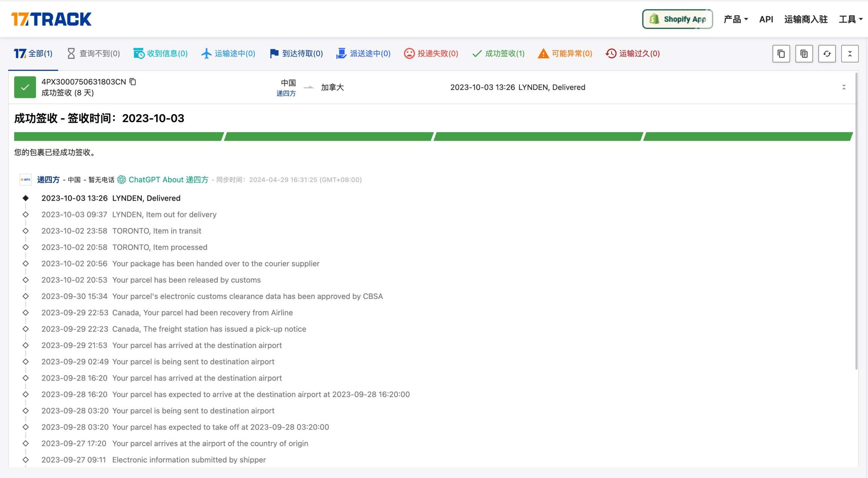
Task: Click filled diamond marker for Delivered event
Action: pyautogui.click(x=25, y=198)
